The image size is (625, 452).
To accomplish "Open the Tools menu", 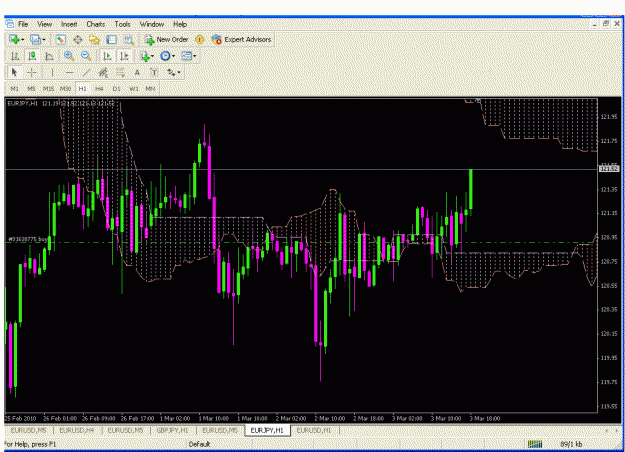I will [x=122, y=24].
